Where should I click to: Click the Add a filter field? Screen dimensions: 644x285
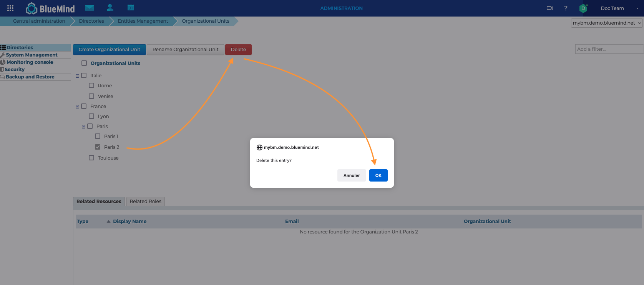(x=609, y=49)
